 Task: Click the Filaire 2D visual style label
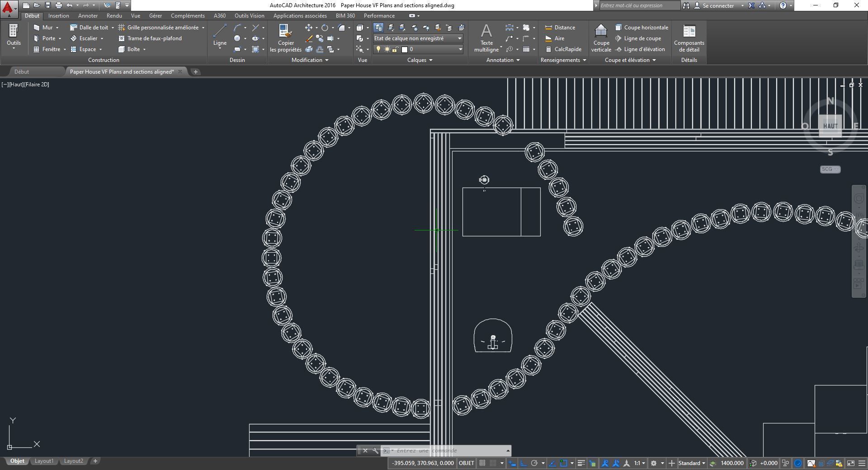point(37,85)
